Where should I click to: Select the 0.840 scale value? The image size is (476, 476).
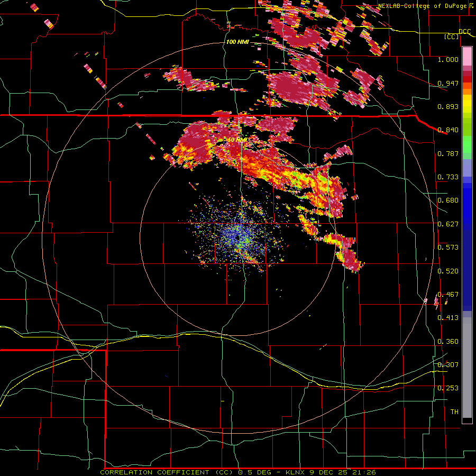click(x=448, y=130)
